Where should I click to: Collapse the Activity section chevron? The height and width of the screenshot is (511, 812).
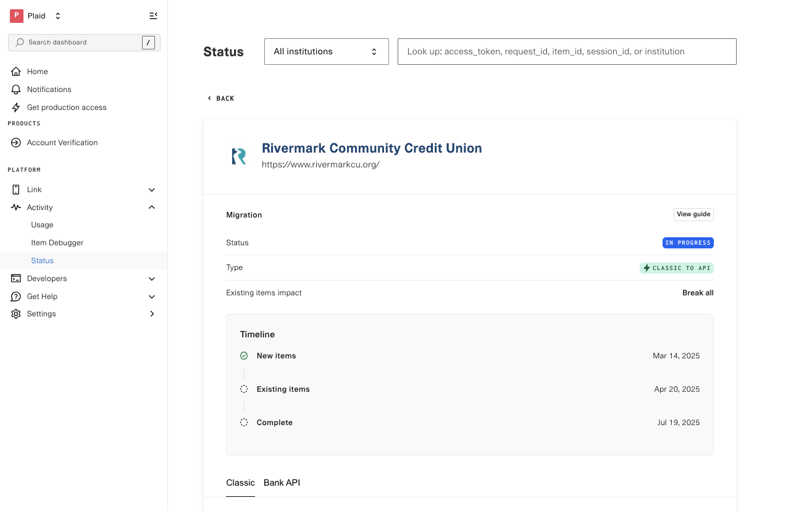152,208
